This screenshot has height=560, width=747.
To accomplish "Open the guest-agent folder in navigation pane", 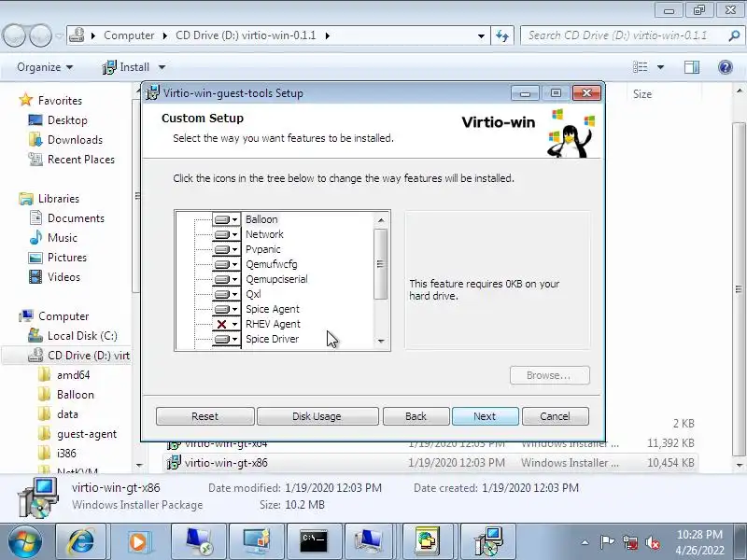I will 86,434.
